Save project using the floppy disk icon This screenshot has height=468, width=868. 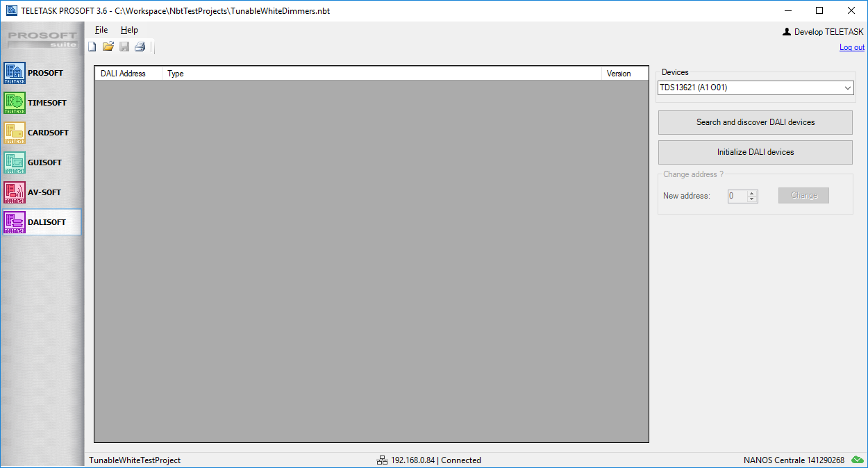click(124, 47)
